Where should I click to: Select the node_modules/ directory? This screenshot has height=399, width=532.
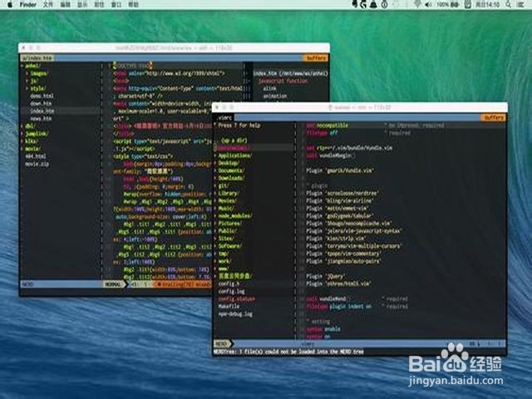[234, 216]
